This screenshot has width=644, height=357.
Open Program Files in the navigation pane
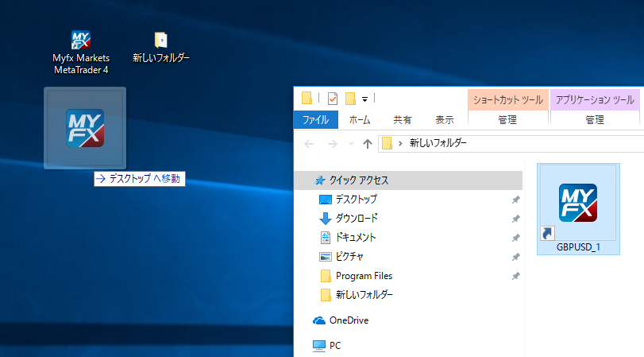coord(364,276)
